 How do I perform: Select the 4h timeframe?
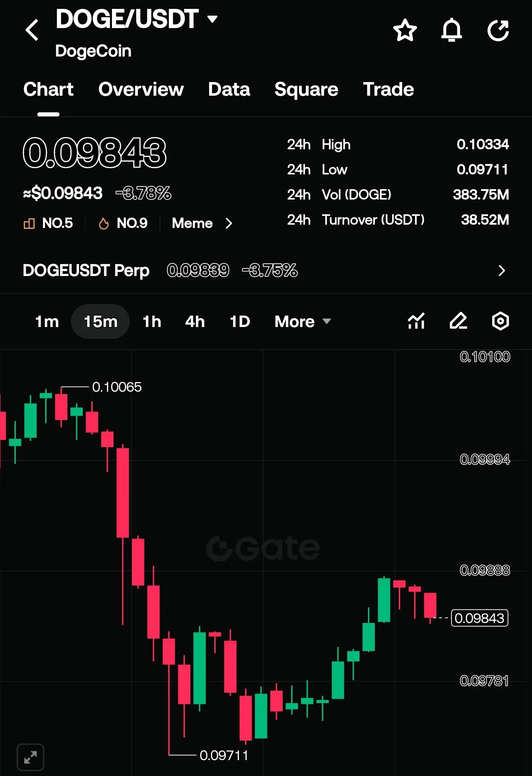coord(195,321)
